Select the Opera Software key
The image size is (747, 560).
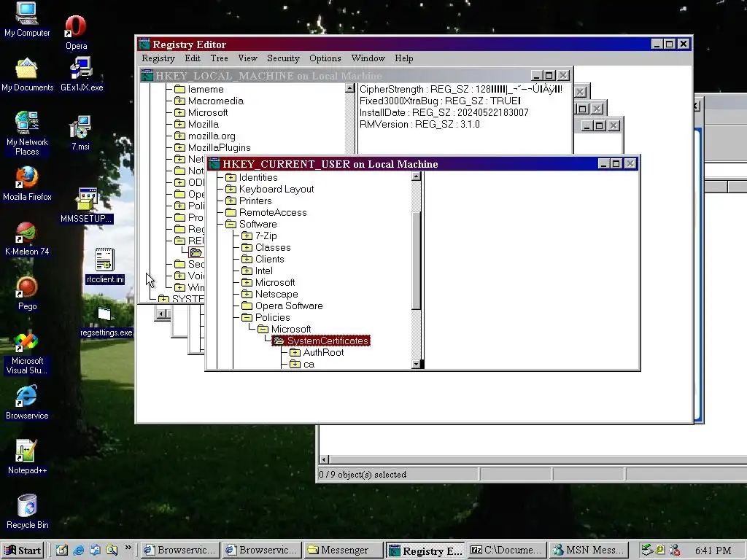click(x=289, y=306)
